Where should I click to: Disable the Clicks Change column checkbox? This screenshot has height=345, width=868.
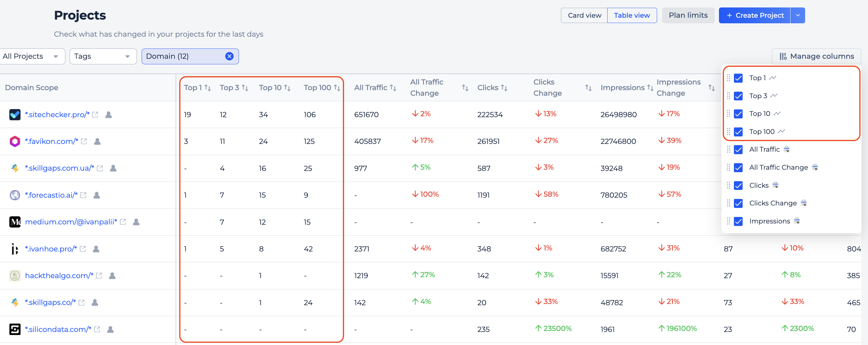tap(738, 203)
